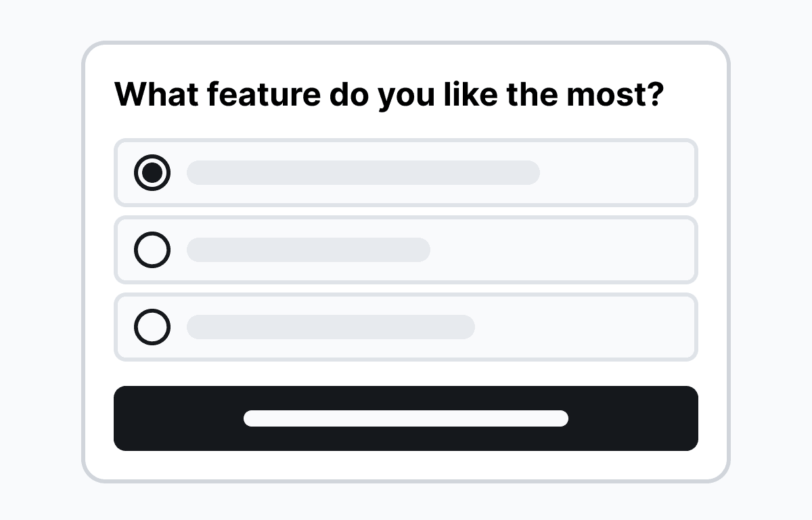
Task: Click the placeholder text of the third option
Action: [x=331, y=327]
